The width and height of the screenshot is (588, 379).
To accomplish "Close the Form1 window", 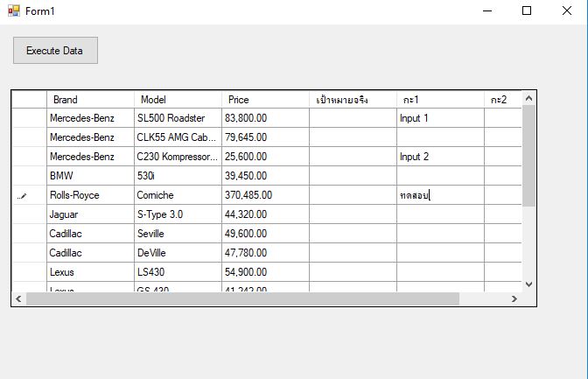I will pyautogui.click(x=567, y=11).
